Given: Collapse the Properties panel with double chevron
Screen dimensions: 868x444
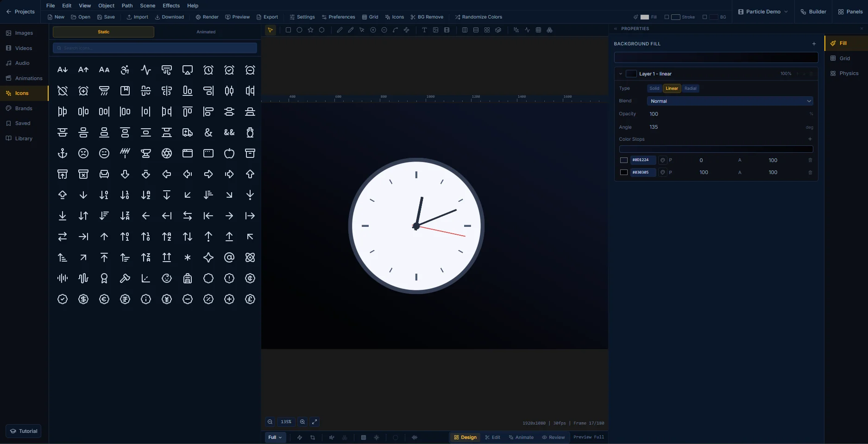Looking at the screenshot, I should [x=616, y=29].
